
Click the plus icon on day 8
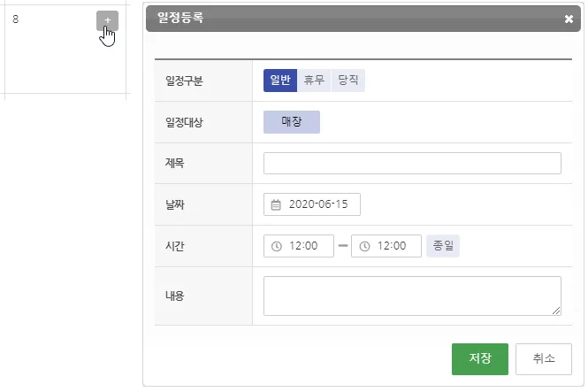click(x=107, y=20)
